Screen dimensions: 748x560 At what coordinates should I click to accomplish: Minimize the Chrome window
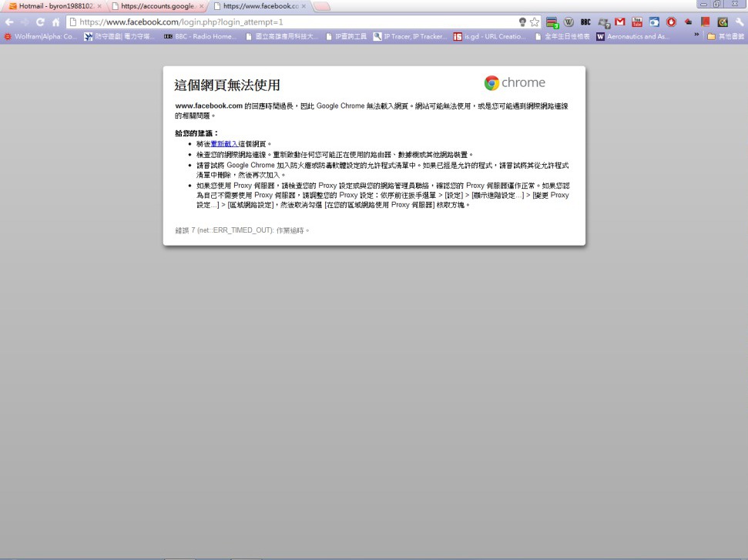703,5
